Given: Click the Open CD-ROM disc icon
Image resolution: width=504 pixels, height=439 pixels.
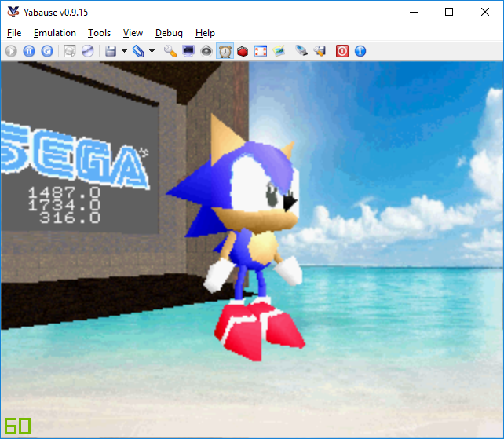Looking at the screenshot, I should [x=87, y=51].
